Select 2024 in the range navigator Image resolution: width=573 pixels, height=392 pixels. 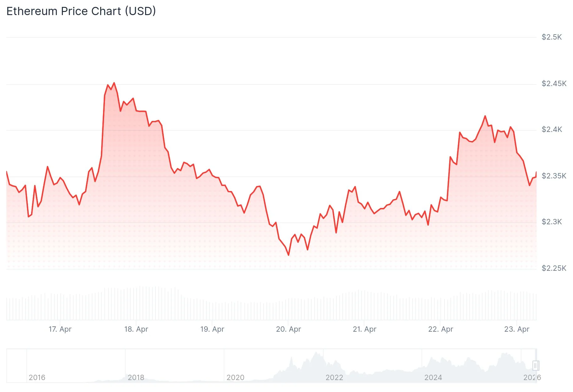[x=433, y=377]
